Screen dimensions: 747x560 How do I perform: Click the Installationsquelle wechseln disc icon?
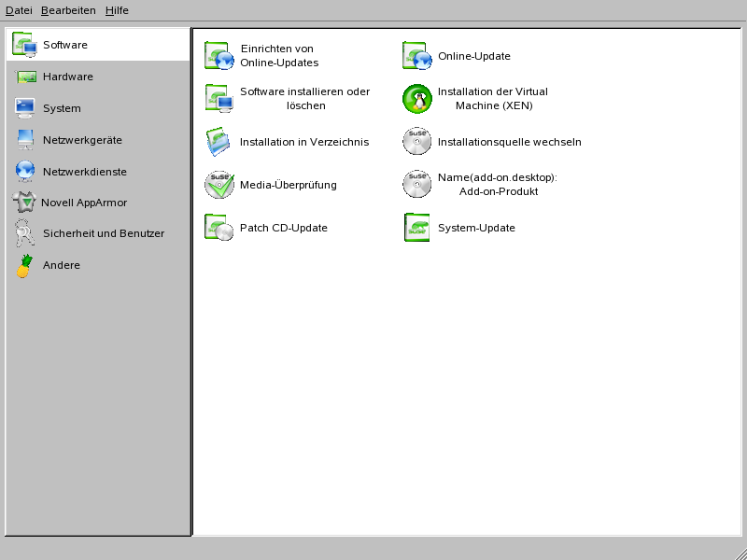pyautogui.click(x=417, y=142)
